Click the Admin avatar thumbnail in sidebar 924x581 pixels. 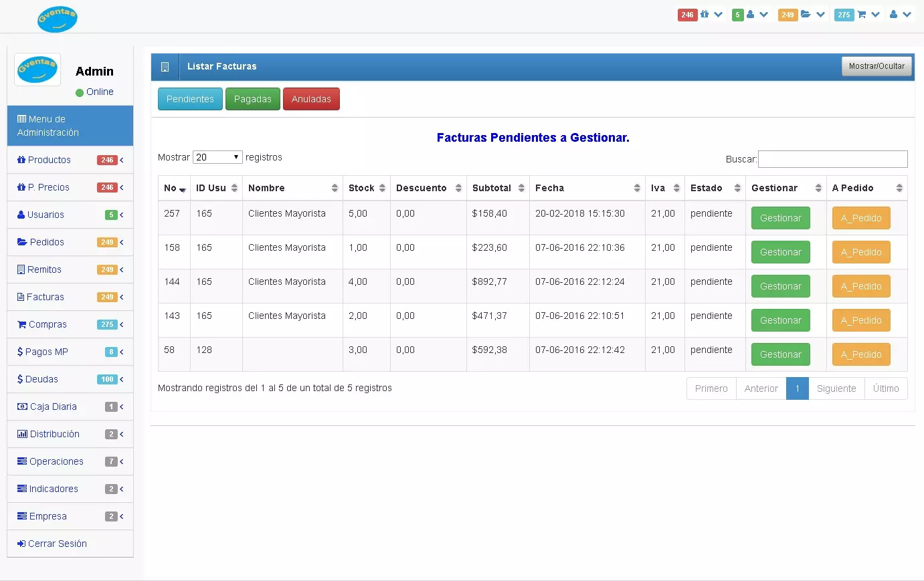(x=37, y=70)
